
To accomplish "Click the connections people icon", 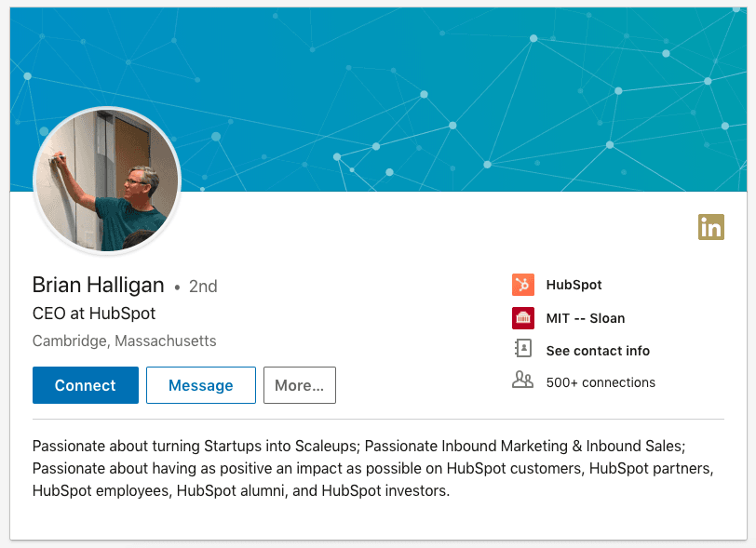I will (523, 381).
